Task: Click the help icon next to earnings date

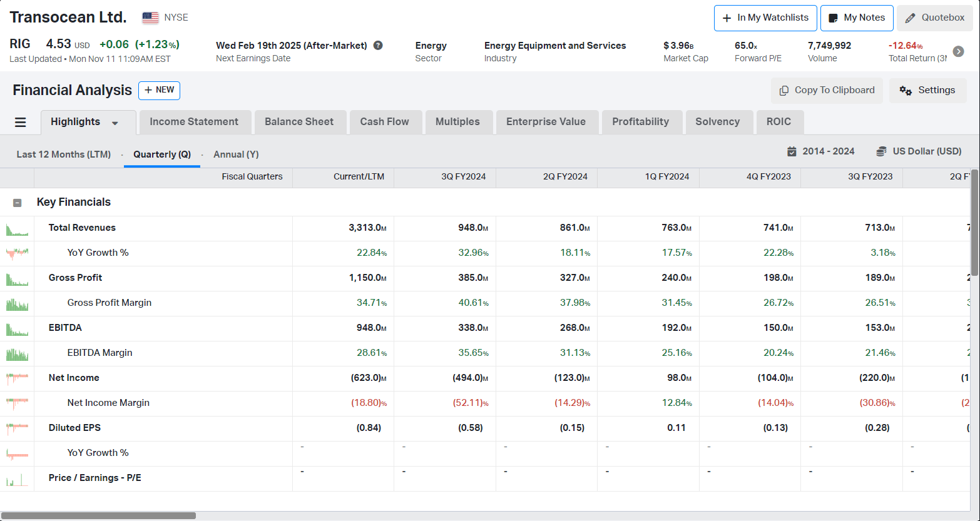Action: tap(378, 46)
